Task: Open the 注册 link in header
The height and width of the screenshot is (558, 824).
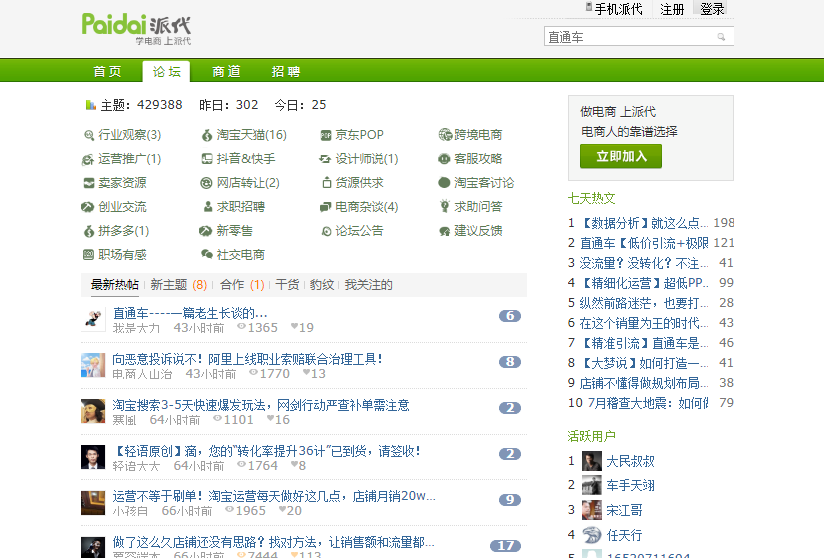Action: point(672,9)
